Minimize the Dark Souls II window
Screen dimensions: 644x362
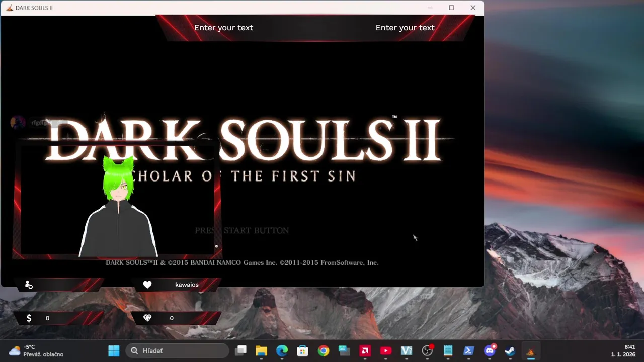click(430, 8)
